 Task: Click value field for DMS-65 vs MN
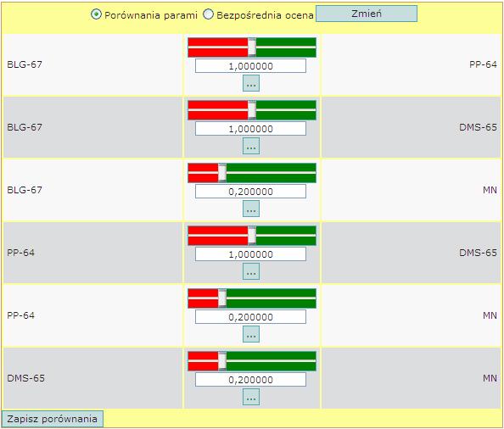click(x=250, y=380)
